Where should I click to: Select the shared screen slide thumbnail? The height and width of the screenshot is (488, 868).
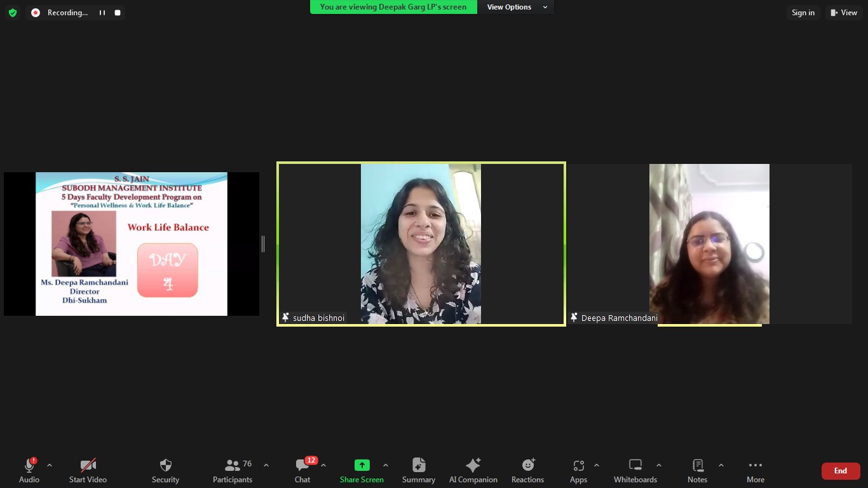132,244
